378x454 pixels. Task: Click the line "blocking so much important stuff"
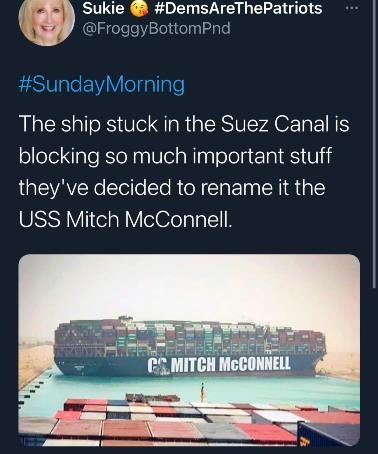tap(175, 155)
